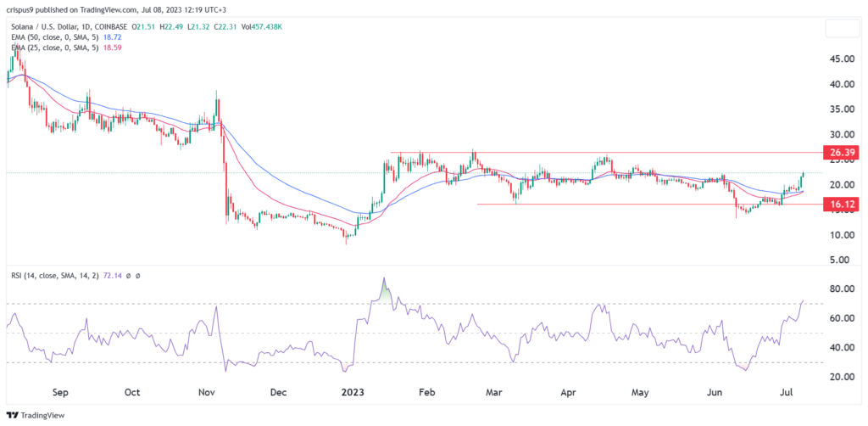
Task: Click the 45.00 price axis label
Action: point(840,59)
